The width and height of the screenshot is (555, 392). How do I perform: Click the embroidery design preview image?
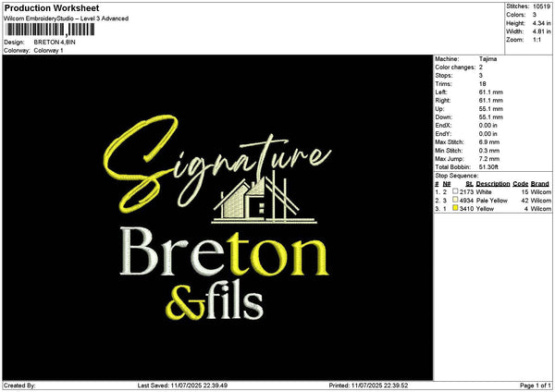tap(217, 217)
